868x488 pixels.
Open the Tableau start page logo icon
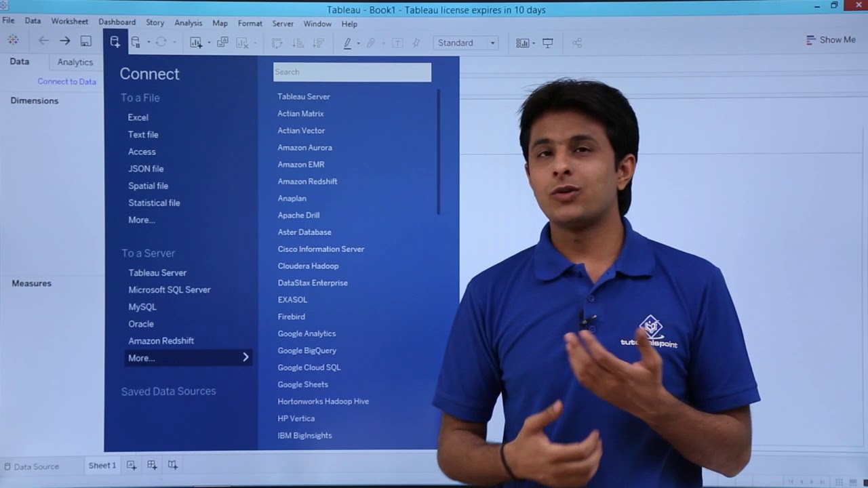[13, 41]
